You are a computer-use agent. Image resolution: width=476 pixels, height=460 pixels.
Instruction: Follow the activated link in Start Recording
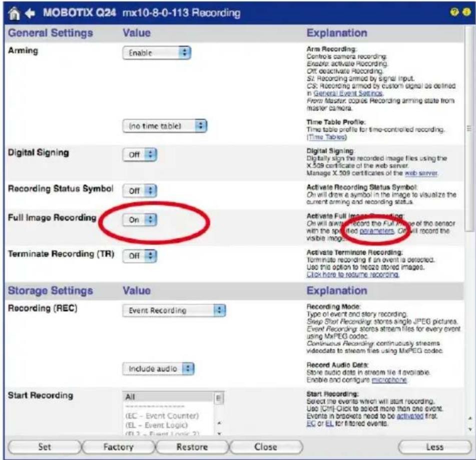(x=410, y=416)
